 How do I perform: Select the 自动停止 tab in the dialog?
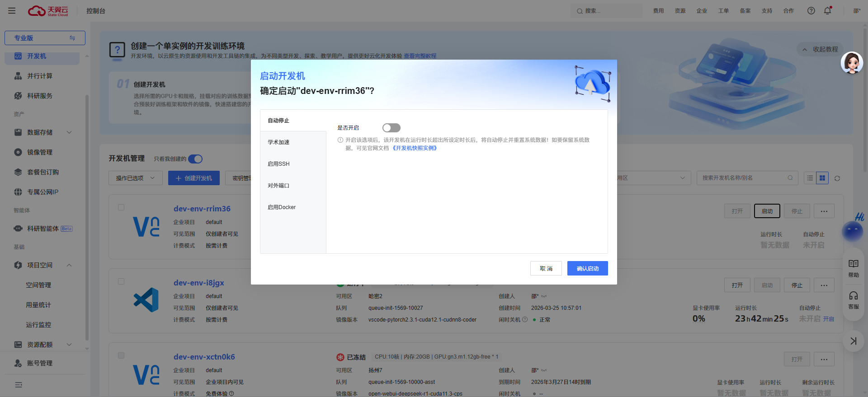pos(293,121)
